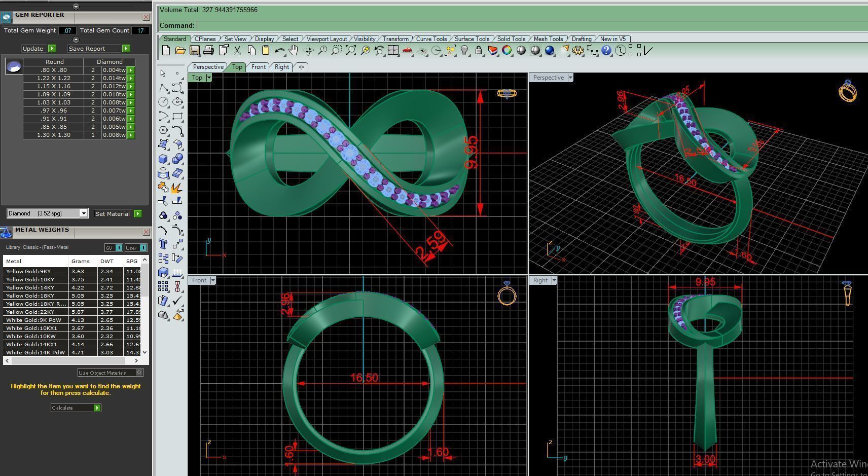Select the arrow pointer tool in sidebar

163,74
